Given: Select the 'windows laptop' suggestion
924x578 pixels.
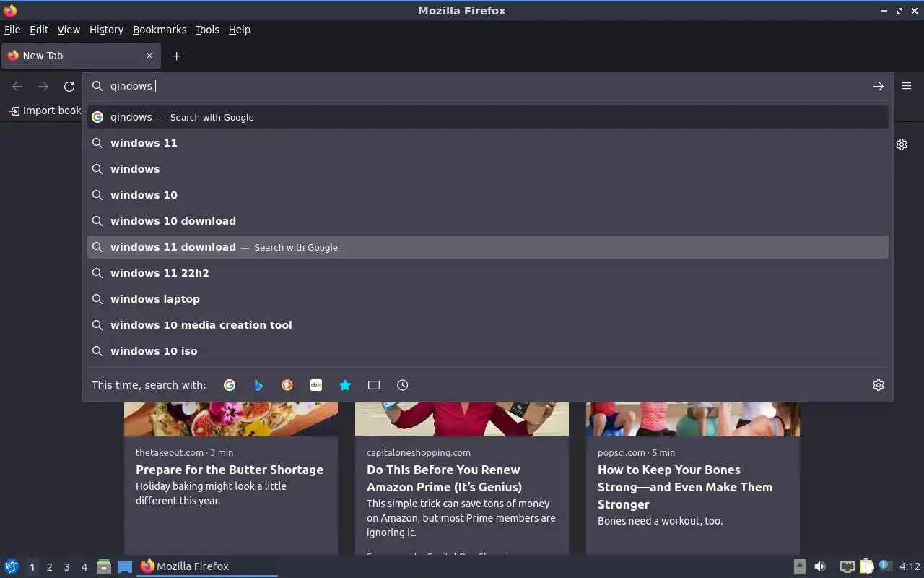Looking at the screenshot, I should coord(488,299).
